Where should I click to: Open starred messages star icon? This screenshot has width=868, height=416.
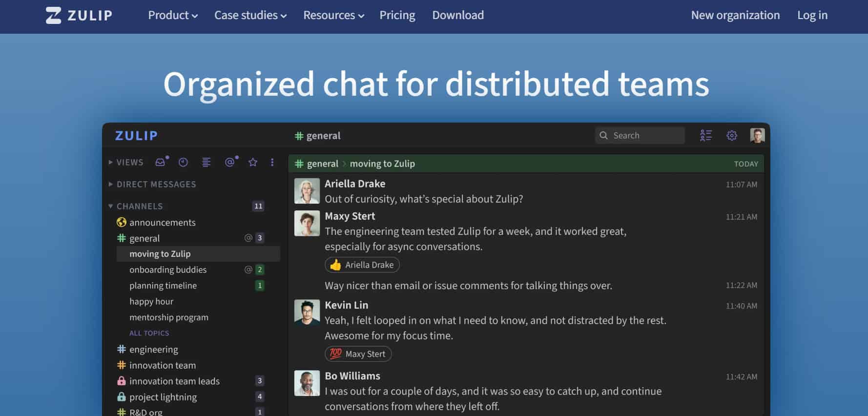click(x=253, y=162)
